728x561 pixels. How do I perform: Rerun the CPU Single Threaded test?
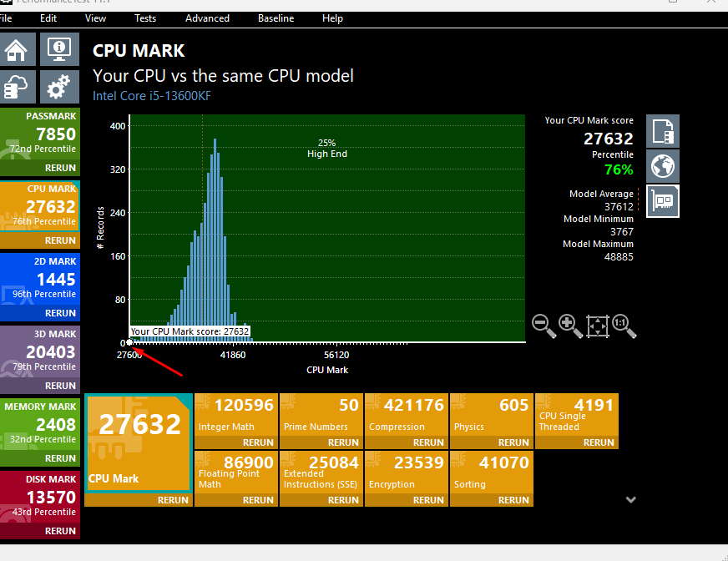click(x=599, y=442)
